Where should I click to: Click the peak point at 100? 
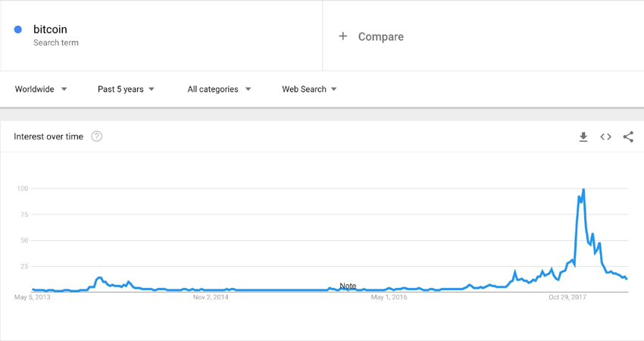(583, 189)
